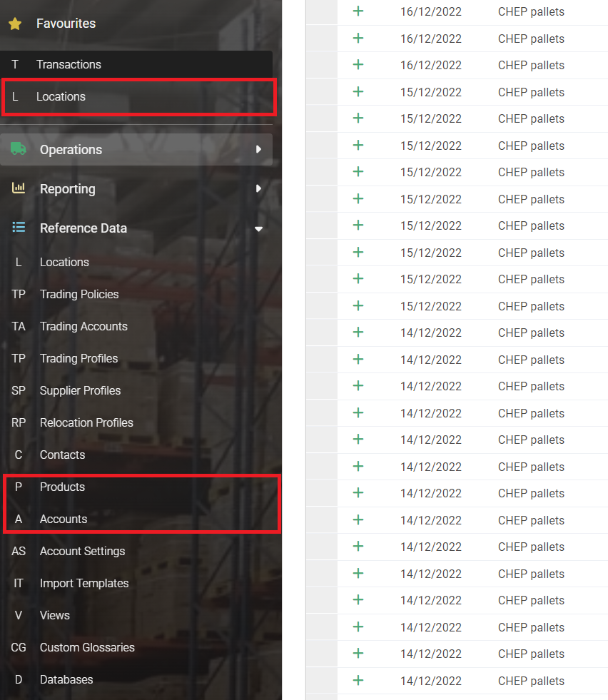The height and width of the screenshot is (700, 608).
Task: Open Supplier Profiles
Action: point(80,390)
